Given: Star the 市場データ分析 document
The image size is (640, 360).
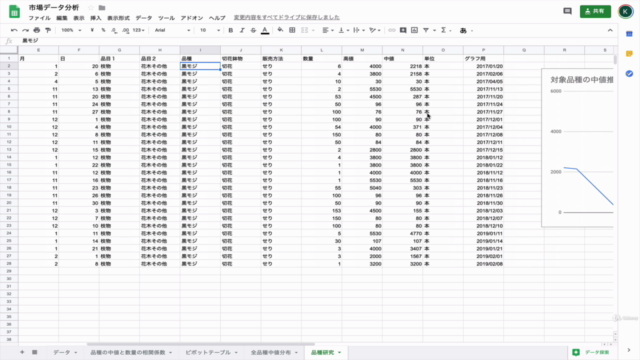Looking at the screenshot, I should tap(91, 8).
